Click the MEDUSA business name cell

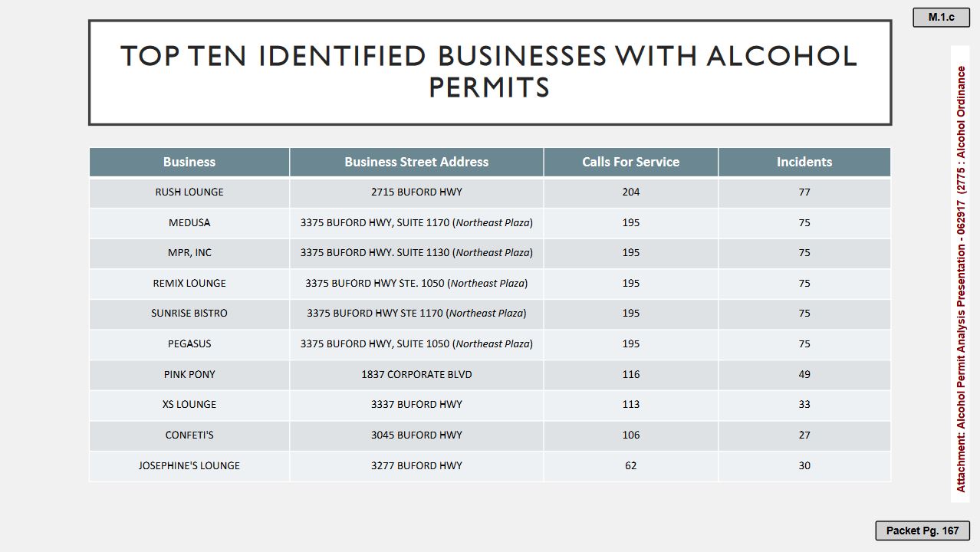(189, 222)
